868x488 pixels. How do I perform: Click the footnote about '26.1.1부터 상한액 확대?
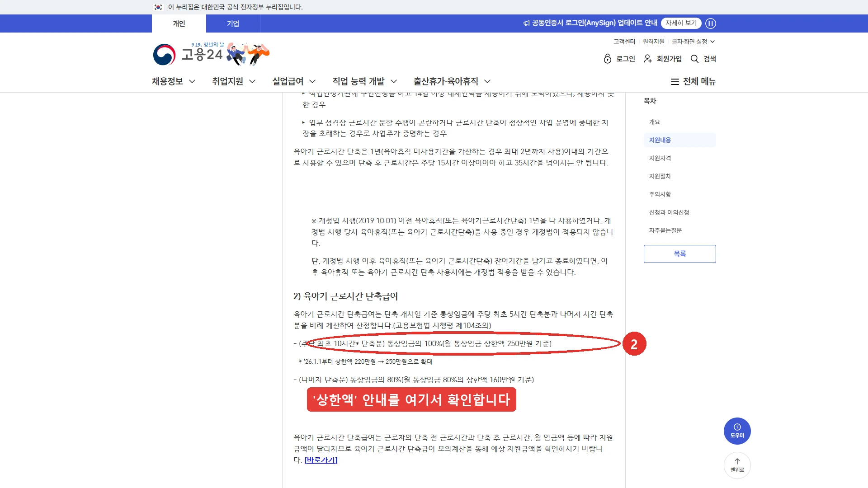point(365,361)
